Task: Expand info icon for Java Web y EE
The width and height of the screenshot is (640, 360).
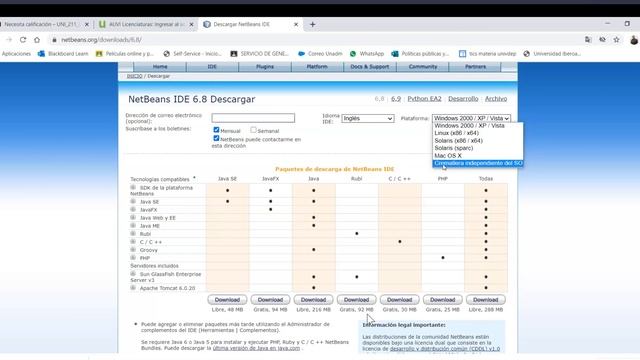Action: click(x=133, y=218)
